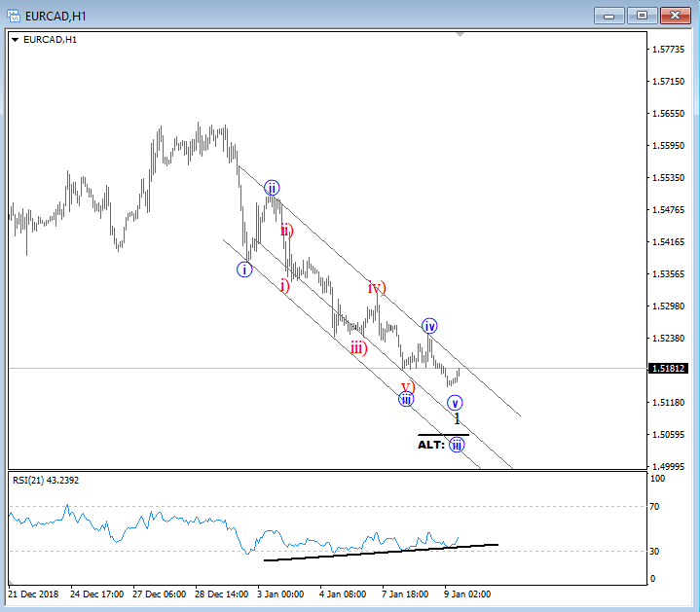The width and height of the screenshot is (700, 612).
Task: Click the RSI(21) indicator label
Action: point(46,480)
